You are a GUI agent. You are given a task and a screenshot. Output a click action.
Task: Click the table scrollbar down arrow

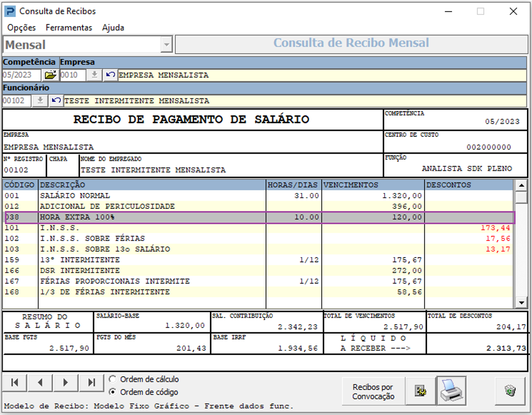(x=521, y=302)
